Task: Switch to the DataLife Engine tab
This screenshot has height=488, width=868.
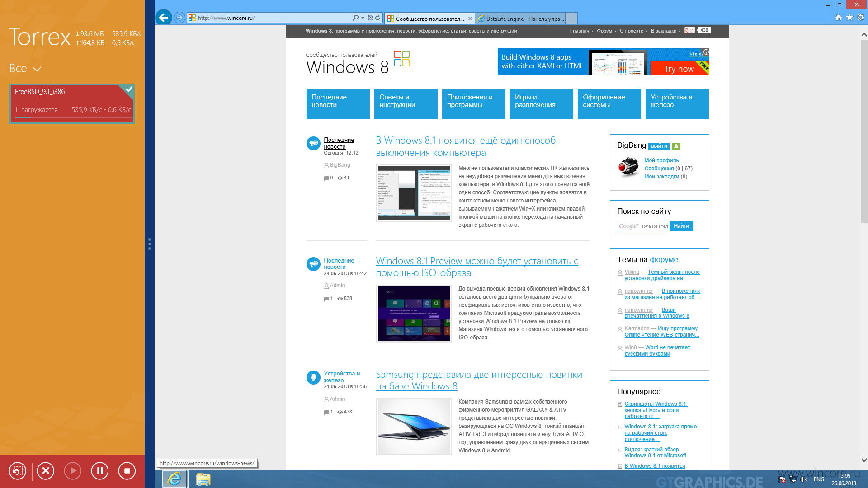Action: click(x=520, y=19)
